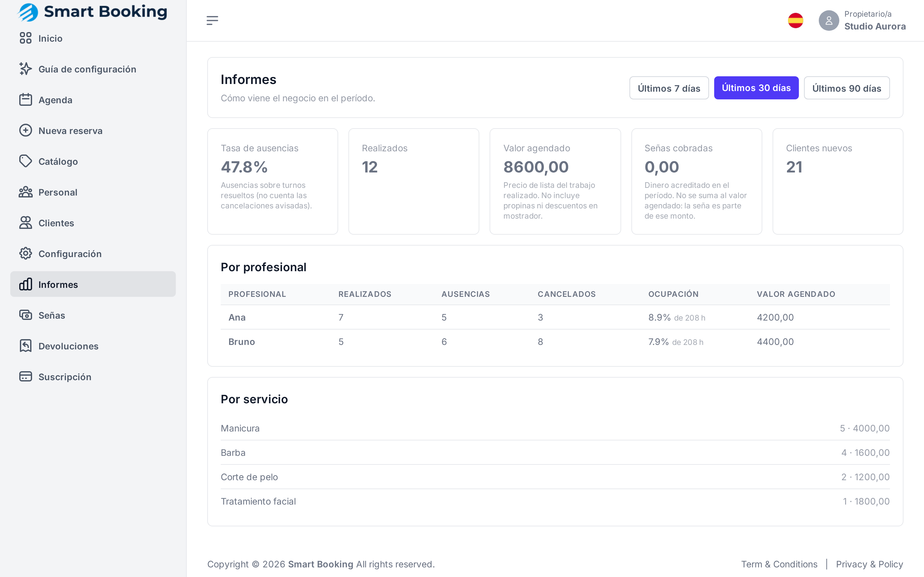
Task: Open Studio Aurora user profile menu
Action: point(862,21)
